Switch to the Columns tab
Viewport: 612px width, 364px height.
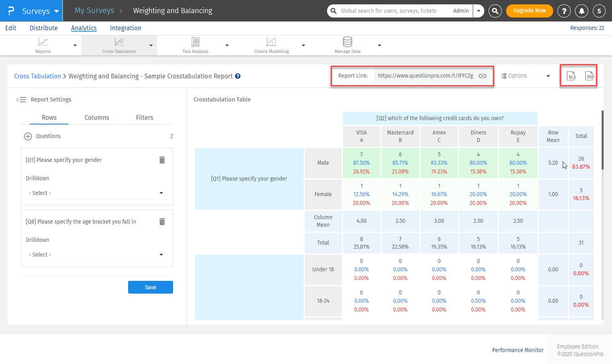coord(97,117)
